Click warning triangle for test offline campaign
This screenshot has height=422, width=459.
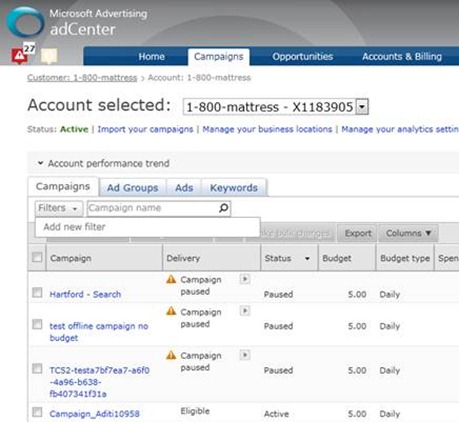pyautogui.click(x=171, y=311)
